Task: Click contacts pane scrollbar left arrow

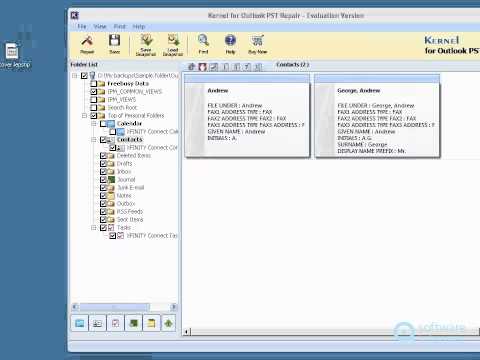Action: (x=186, y=332)
